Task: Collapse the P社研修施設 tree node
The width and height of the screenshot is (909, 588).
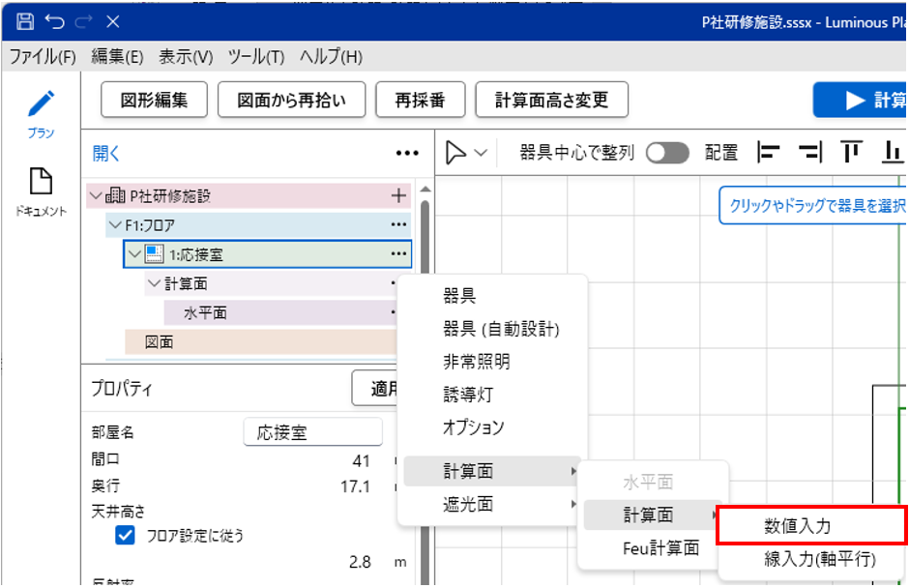Action: pyautogui.click(x=96, y=196)
